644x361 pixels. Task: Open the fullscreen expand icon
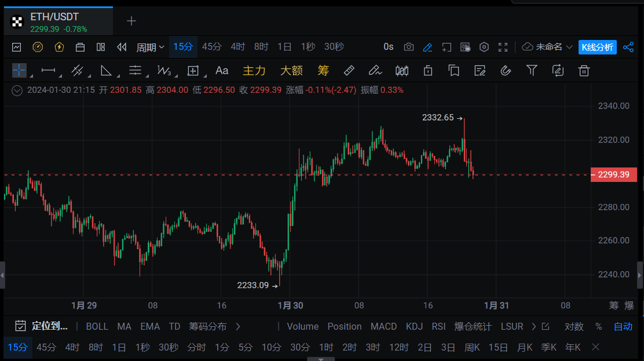[x=503, y=47]
